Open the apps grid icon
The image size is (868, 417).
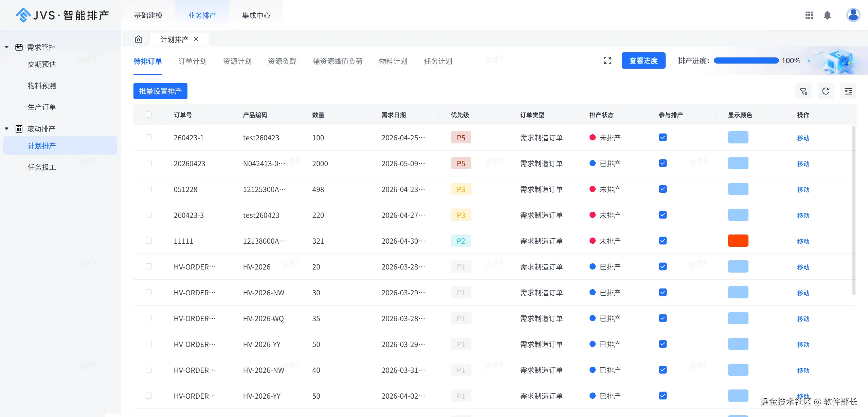point(809,15)
